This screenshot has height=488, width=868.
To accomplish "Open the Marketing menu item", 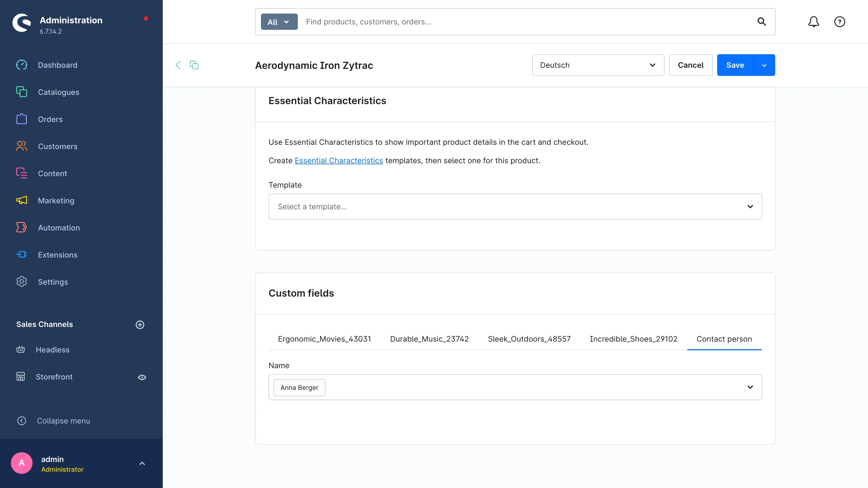I will (x=56, y=200).
